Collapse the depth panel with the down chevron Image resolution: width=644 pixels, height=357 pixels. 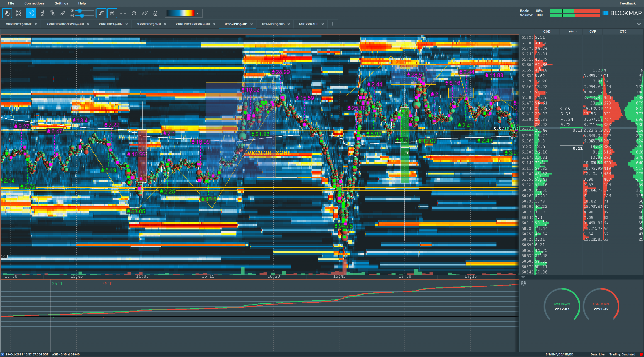click(523, 277)
